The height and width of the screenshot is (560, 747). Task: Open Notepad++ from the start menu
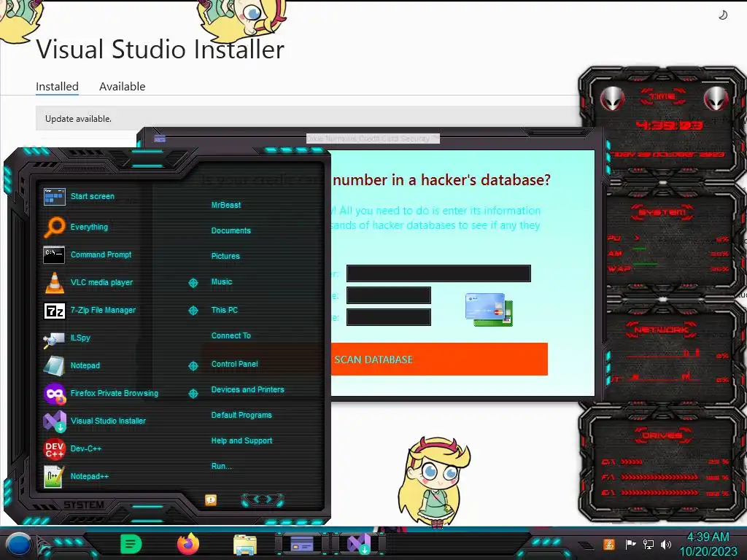click(x=76, y=476)
